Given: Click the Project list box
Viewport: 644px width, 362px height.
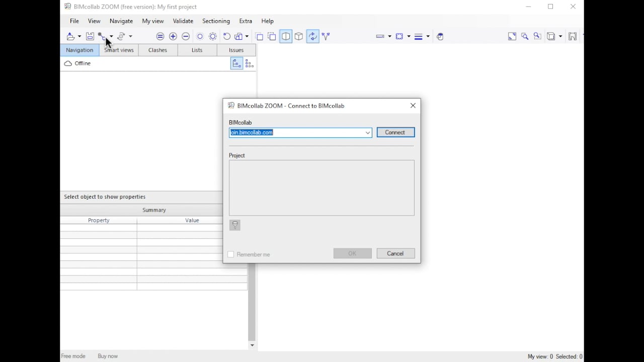Looking at the screenshot, I should [321, 188].
